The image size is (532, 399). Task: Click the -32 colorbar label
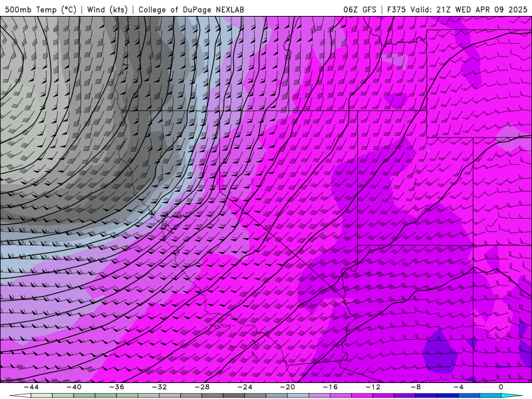(159, 387)
